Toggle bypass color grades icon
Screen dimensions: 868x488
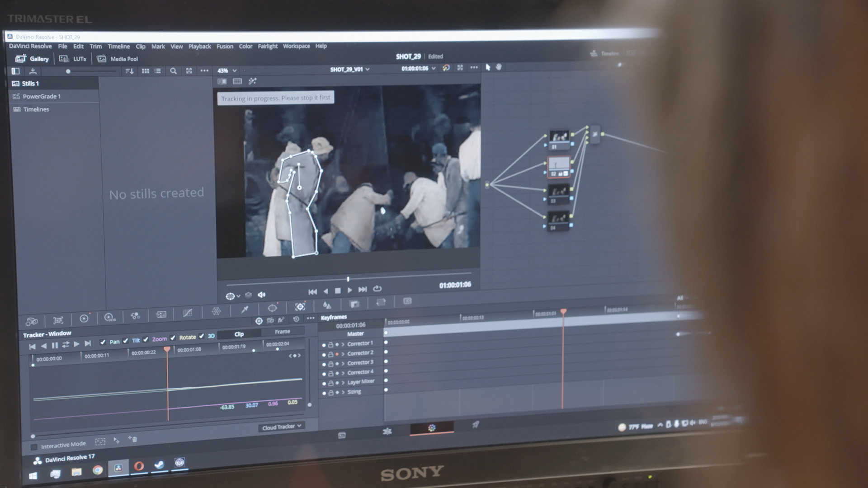coord(446,68)
